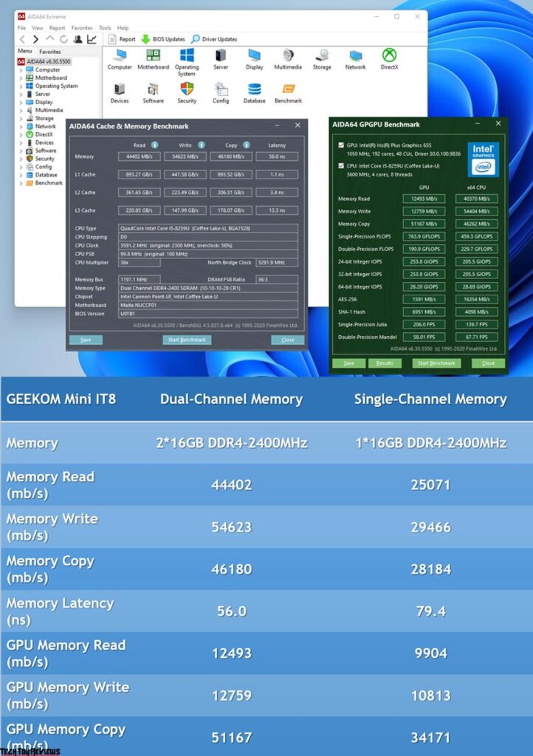Select Benchmark in the sidebar tree
Viewport: 533px width, 756px height.
coord(44,183)
